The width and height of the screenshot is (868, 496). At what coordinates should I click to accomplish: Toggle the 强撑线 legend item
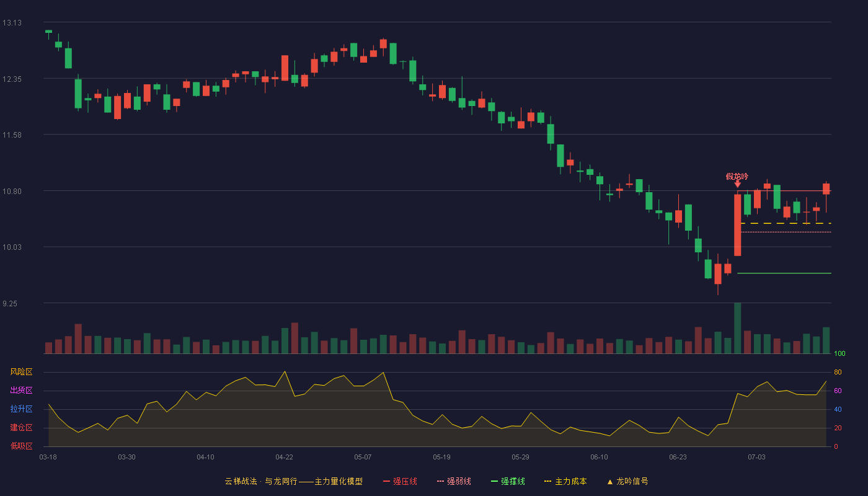508,481
